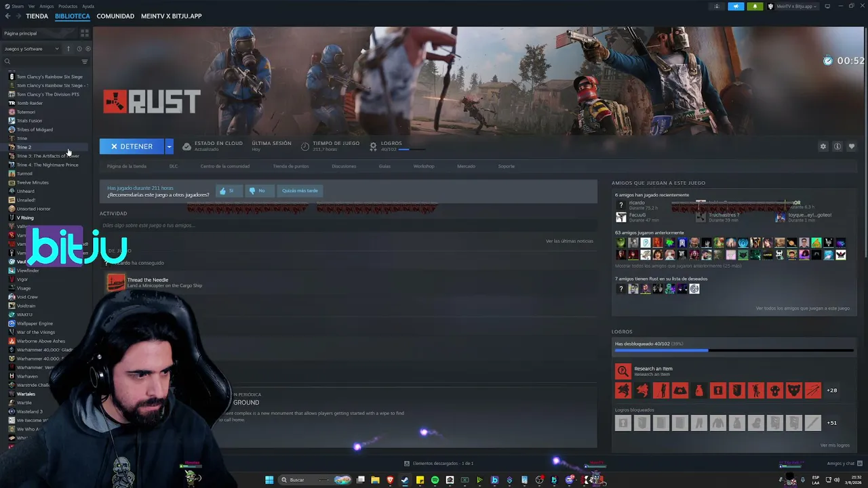The width and height of the screenshot is (868, 488).
Task: Open Ver todos los amigos que juegan link
Action: coord(803,308)
